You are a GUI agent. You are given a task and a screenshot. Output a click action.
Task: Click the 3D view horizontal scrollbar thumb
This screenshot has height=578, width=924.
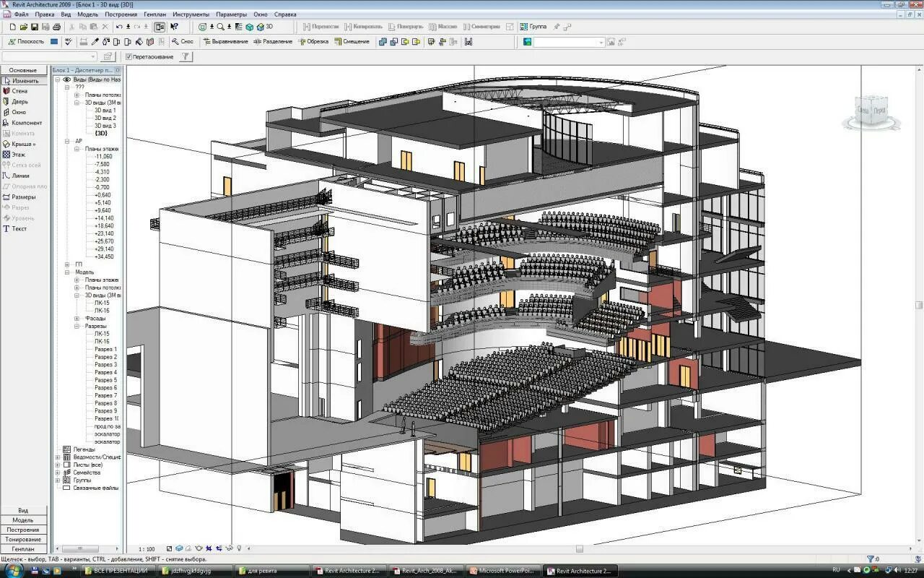579,549
